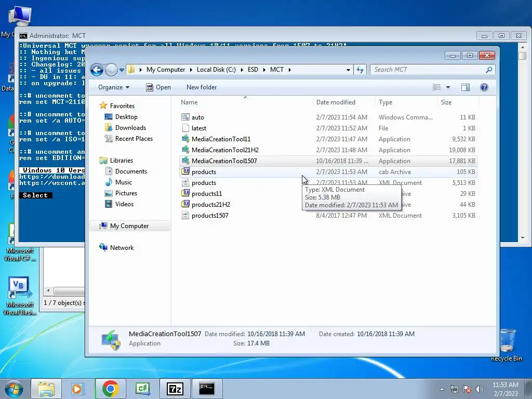Refresh the MCT folder view
532x399 pixels.
coord(360,70)
